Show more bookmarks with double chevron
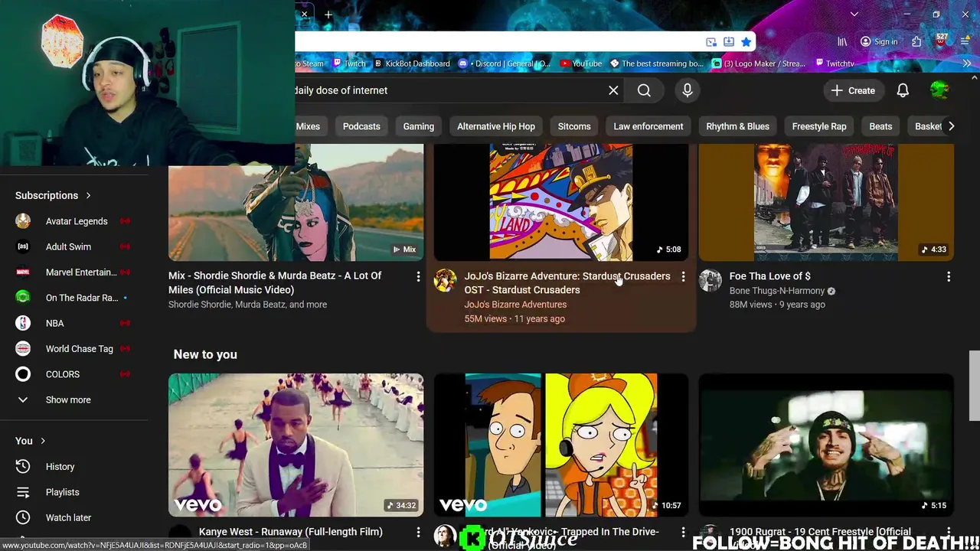Screen dimensions: 980x551 click(x=967, y=64)
